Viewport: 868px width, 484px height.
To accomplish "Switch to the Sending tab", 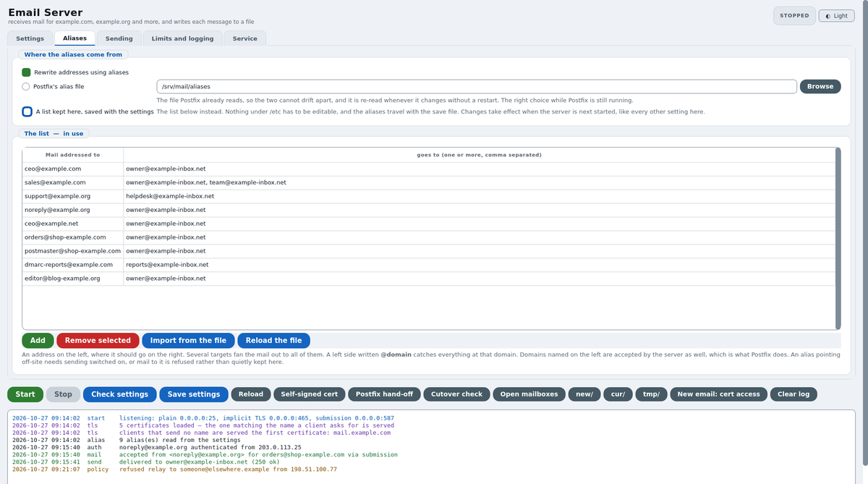I will coord(119,38).
